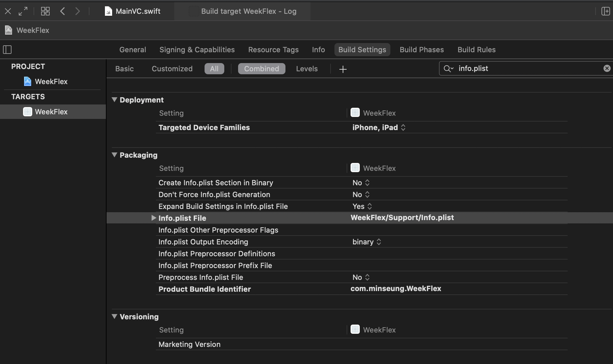This screenshot has height=364, width=613.
Task: Close the editor with the X icon
Action: point(8,11)
